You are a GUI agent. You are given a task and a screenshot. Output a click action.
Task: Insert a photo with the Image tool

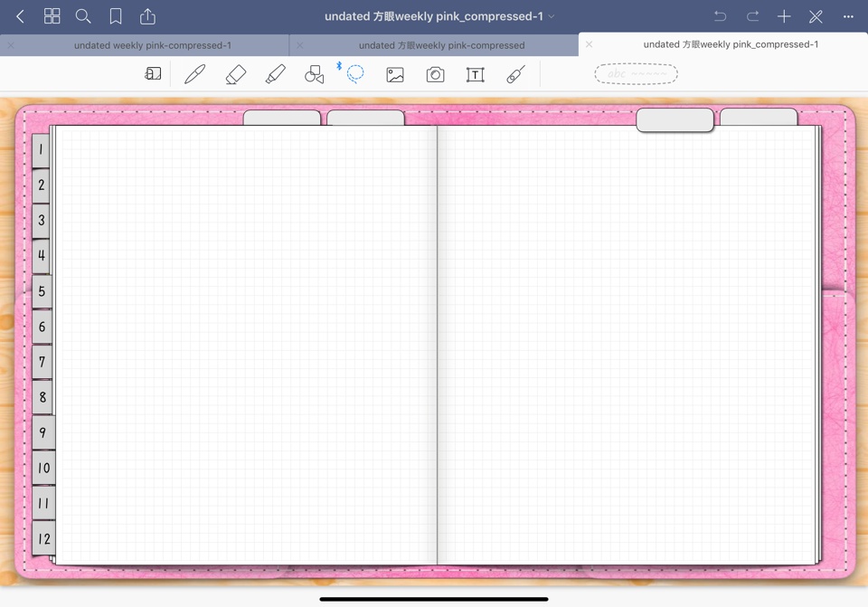click(x=394, y=73)
